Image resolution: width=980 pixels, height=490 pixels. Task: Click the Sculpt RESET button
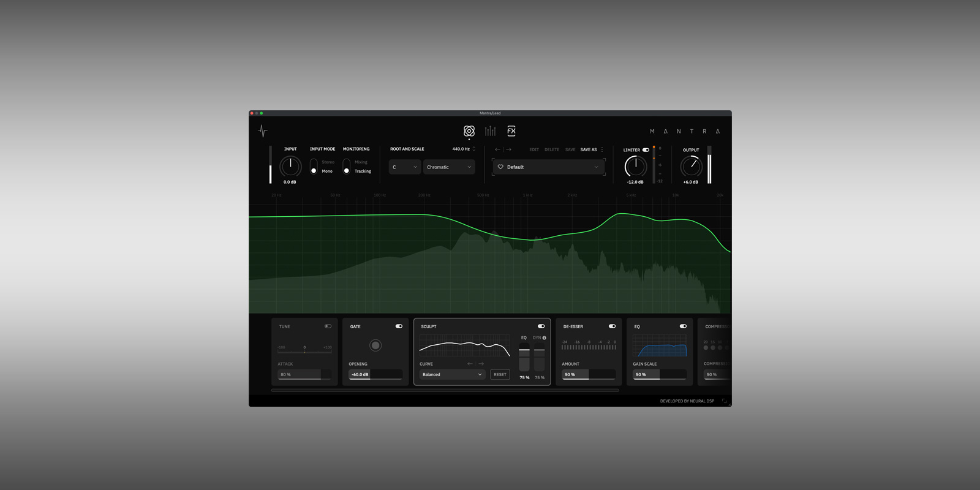pyautogui.click(x=500, y=374)
